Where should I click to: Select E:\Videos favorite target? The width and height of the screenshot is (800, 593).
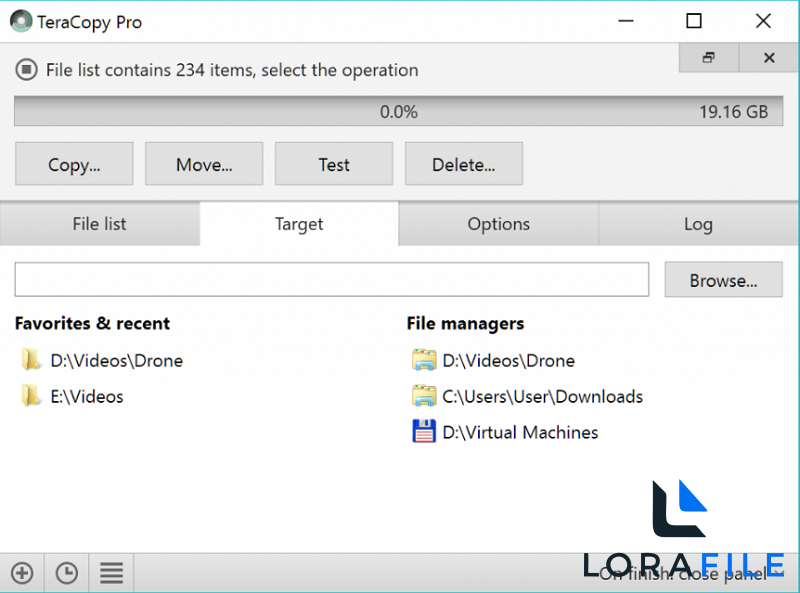(x=87, y=397)
